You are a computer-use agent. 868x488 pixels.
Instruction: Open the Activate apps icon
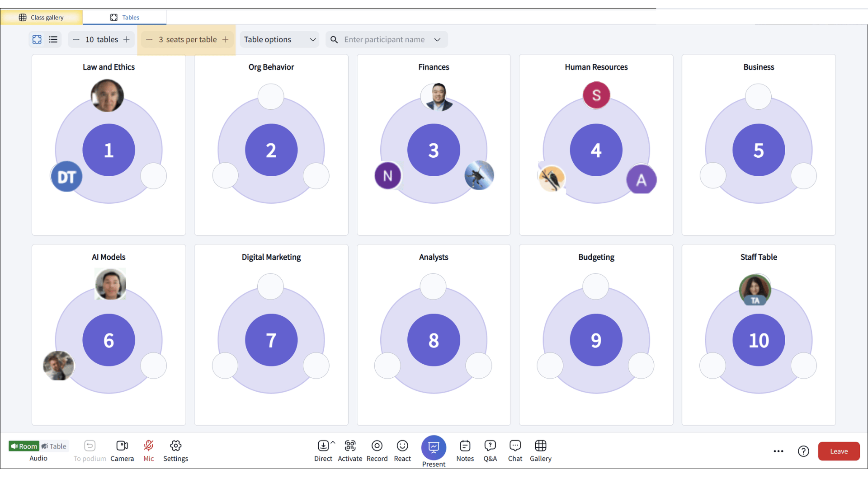pyautogui.click(x=350, y=451)
